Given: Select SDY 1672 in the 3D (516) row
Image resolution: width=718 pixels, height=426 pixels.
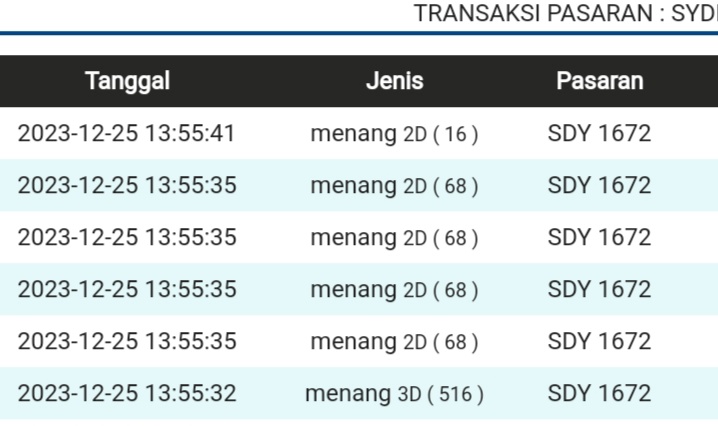Looking at the screenshot, I should [599, 393].
